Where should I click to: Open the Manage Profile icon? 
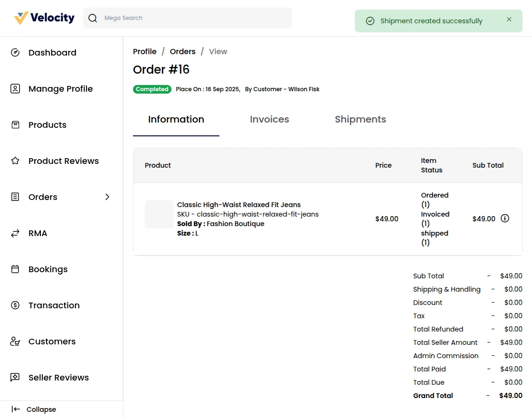pos(15,89)
